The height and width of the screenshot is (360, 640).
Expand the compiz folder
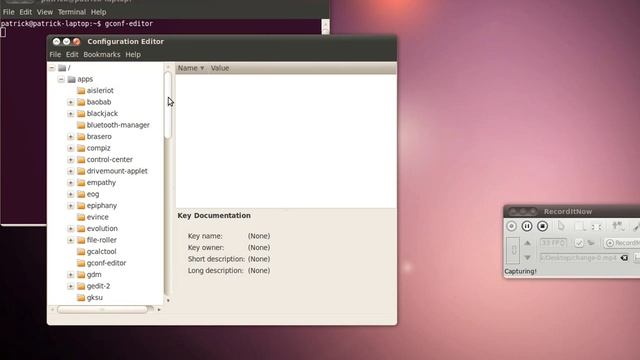click(x=71, y=148)
